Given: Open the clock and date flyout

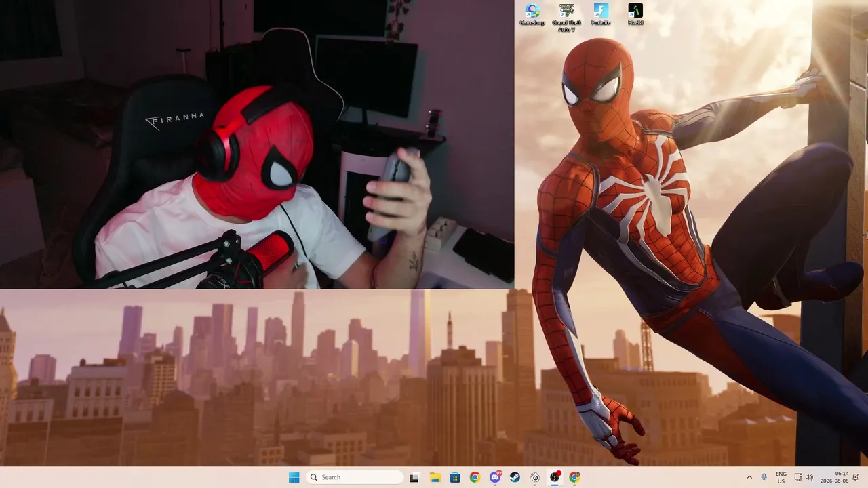Looking at the screenshot, I should pyautogui.click(x=835, y=477).
